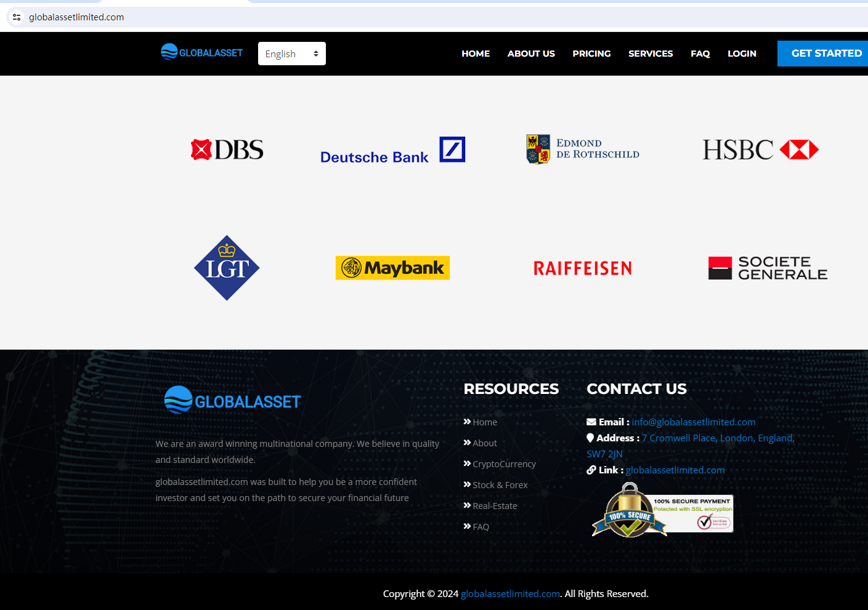The width and height of the screenshot is (868, 610).
Task: Open the Home link under Resources
Action: 485,422
